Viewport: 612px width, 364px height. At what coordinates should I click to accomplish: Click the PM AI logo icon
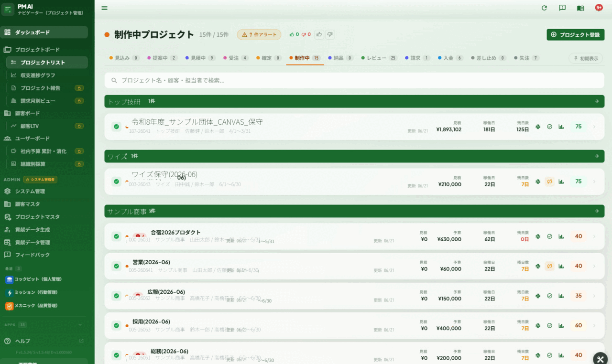(8, 9)
